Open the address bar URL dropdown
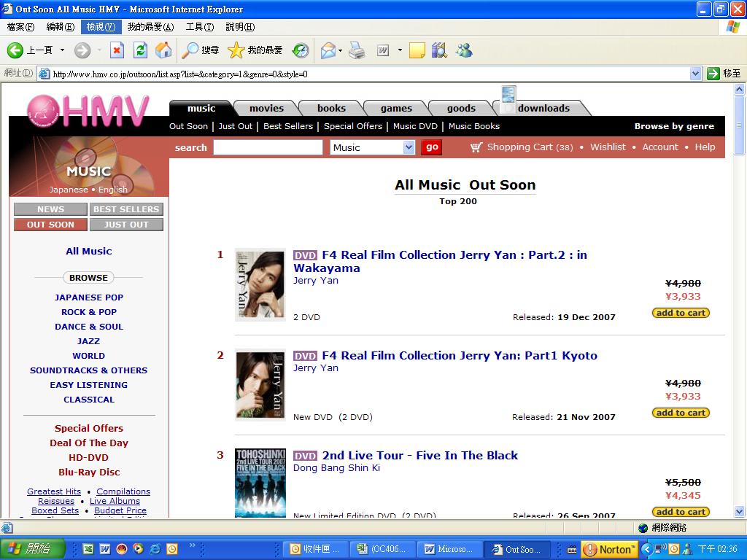Image resolution: width=747 pixels, height=560 pixels. point(695,74)
